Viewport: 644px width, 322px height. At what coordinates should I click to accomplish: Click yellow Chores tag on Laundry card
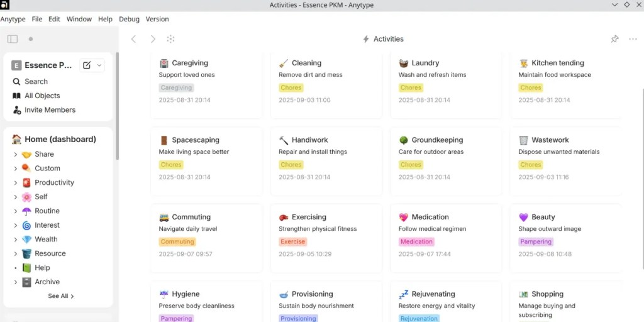(411, 87)
